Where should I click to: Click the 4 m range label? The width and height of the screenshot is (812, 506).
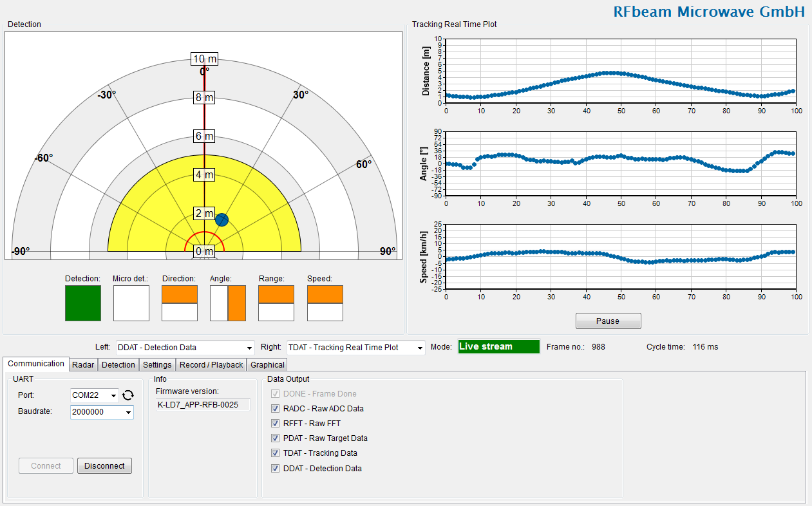(x=205, y=175)
